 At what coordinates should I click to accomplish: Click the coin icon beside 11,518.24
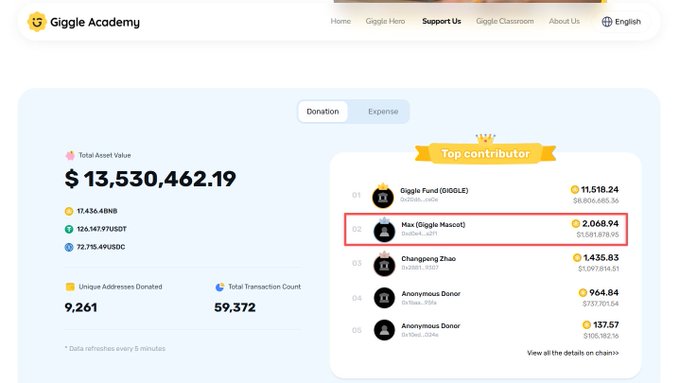(x=575, y=190)
